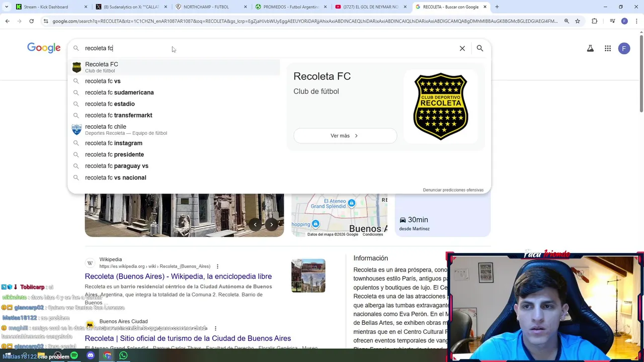Viewport: 644px width, 362px height.
Task: Clear the search box with the X icon
Action: coord(462,48)
